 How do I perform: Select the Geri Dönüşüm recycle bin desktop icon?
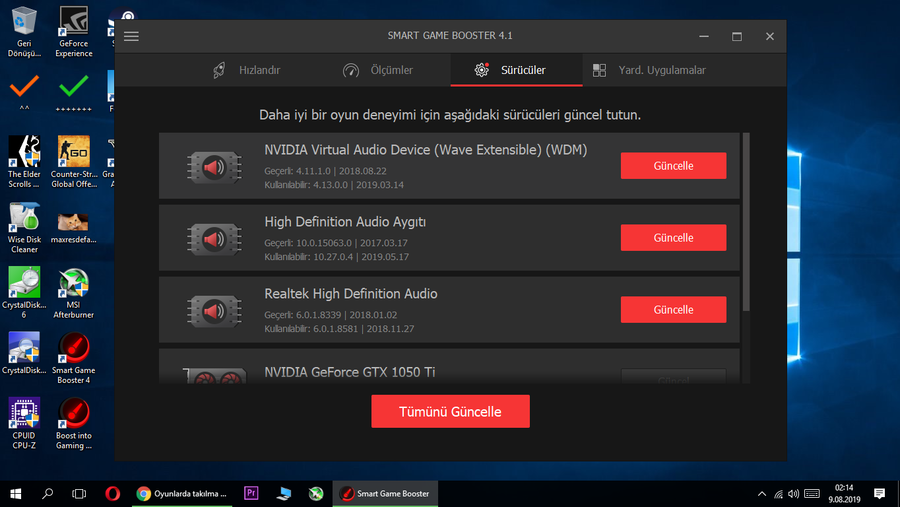click(24, 32)
